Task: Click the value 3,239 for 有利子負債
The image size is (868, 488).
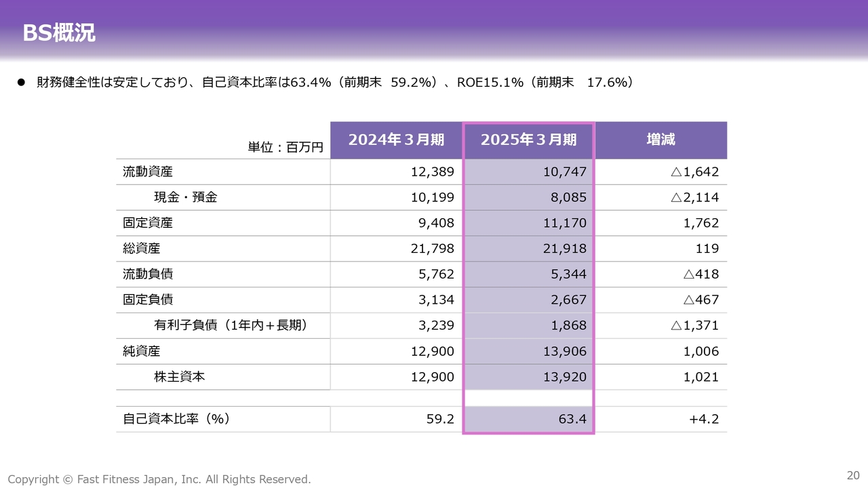Action: click(436, 325)
